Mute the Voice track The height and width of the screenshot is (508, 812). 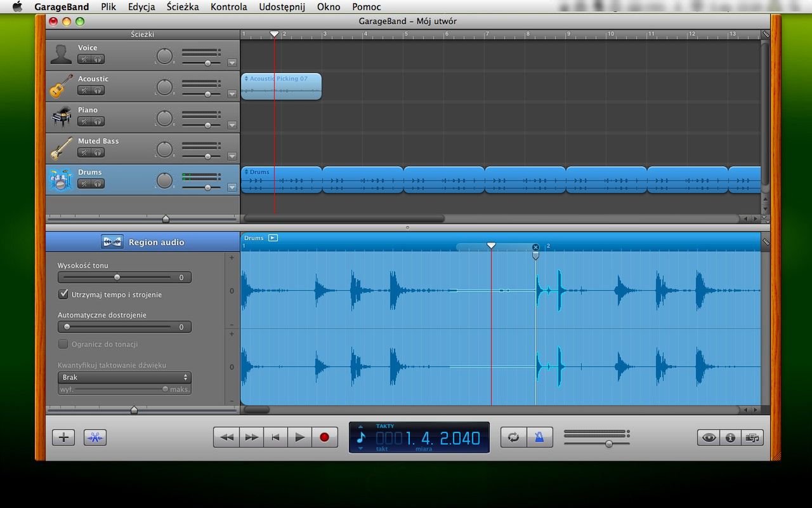tap(84, 60)
